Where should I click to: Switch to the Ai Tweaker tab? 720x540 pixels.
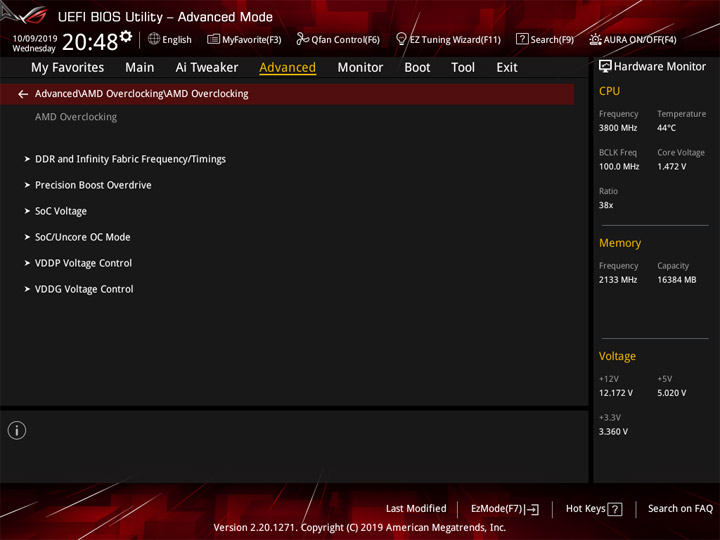[207, 68]
